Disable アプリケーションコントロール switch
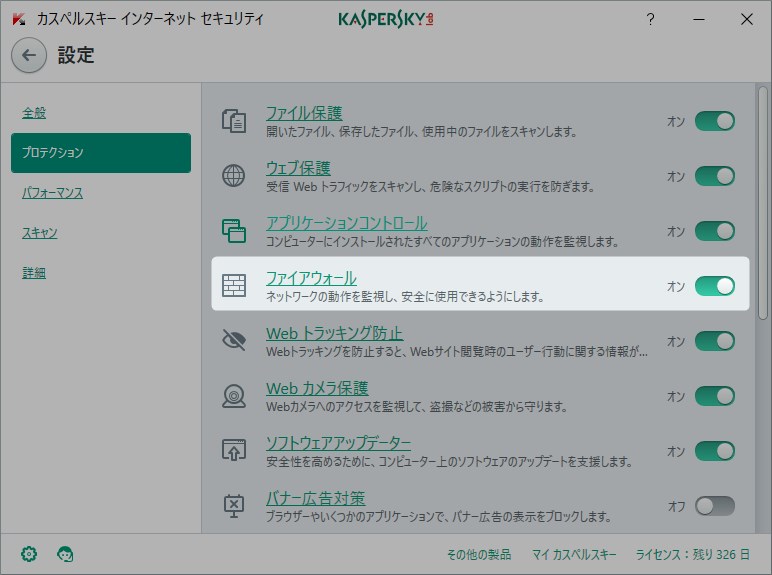The width and height of the screenshot is (772, 575). [x=715, y=231]
